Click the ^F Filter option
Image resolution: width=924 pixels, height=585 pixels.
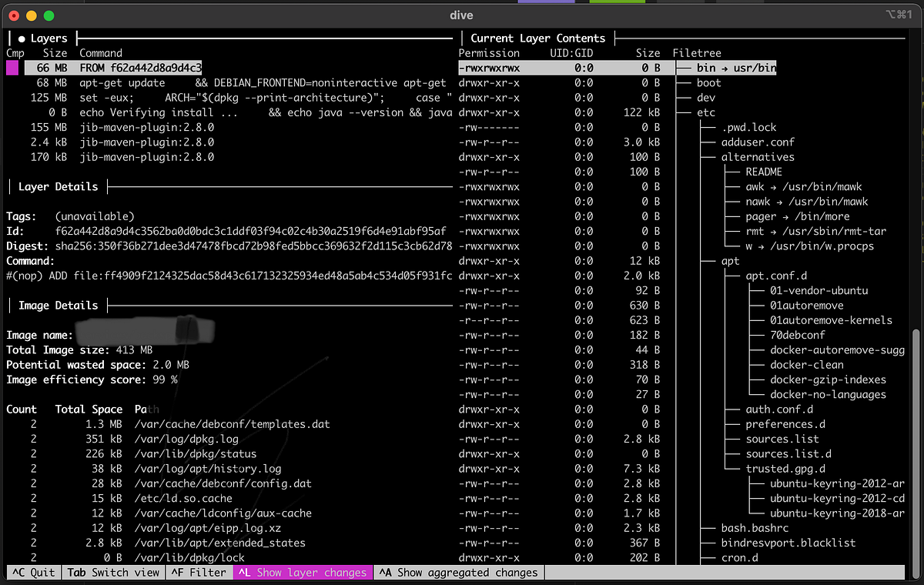pyautogui.click(x=199, y=572)
